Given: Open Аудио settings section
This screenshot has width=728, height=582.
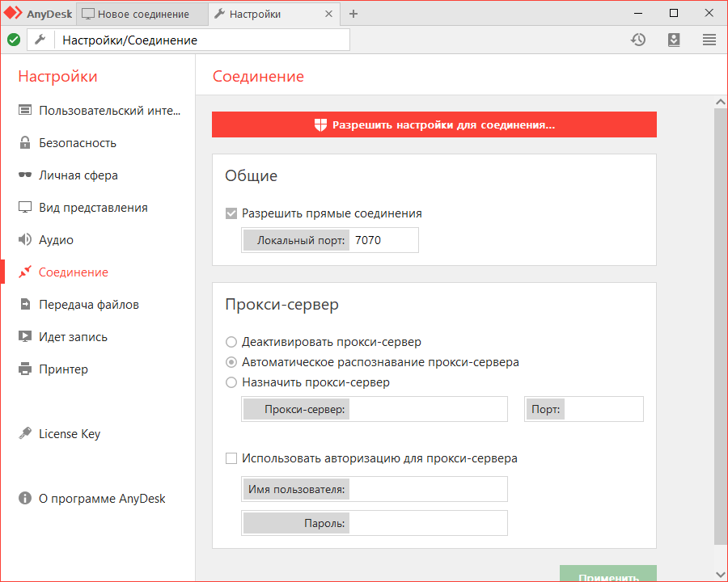Looking at the screenshot, I should [98, 239].
